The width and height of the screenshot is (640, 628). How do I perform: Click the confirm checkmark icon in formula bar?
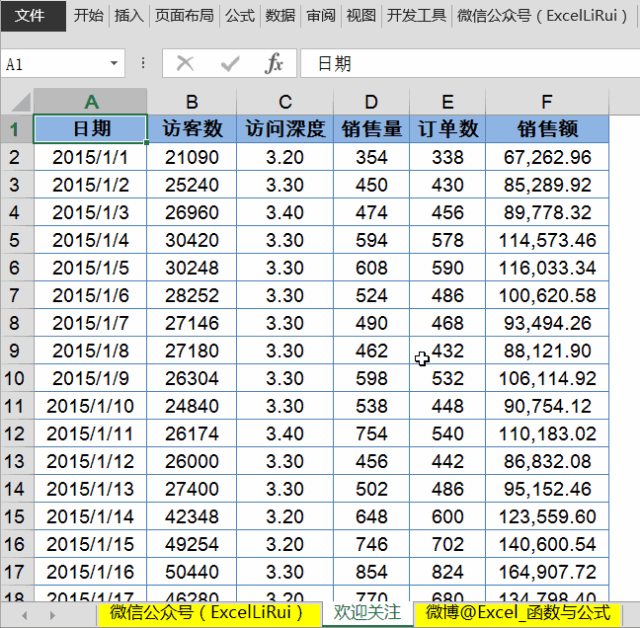pyautogui.click(x=230, y=64)
